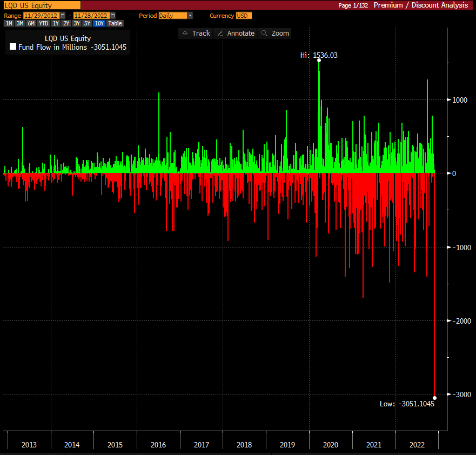The height and width of the screenshot is (455, 476).
Task: Activate the Zoom magnifier tool
Action: [x=274, y=33]
